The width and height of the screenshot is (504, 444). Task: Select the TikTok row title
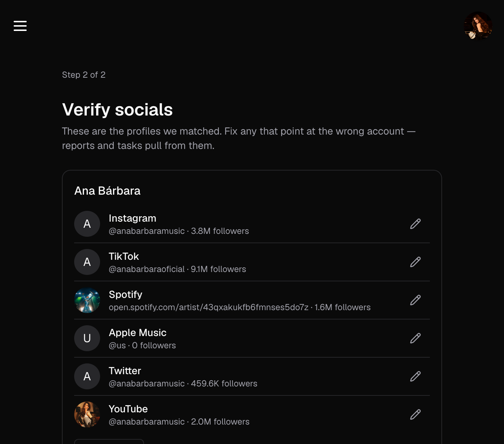point(124,256)
